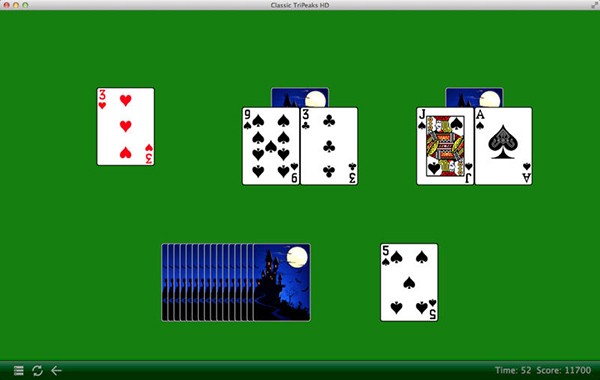Image resolution: width=600 pixels, height=380 pixels.
Task: Draw a card from the stock pile
Action: [x=282, y=282]
